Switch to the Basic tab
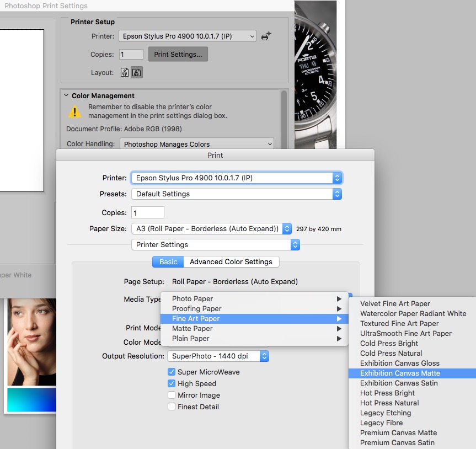 [168, 261]
